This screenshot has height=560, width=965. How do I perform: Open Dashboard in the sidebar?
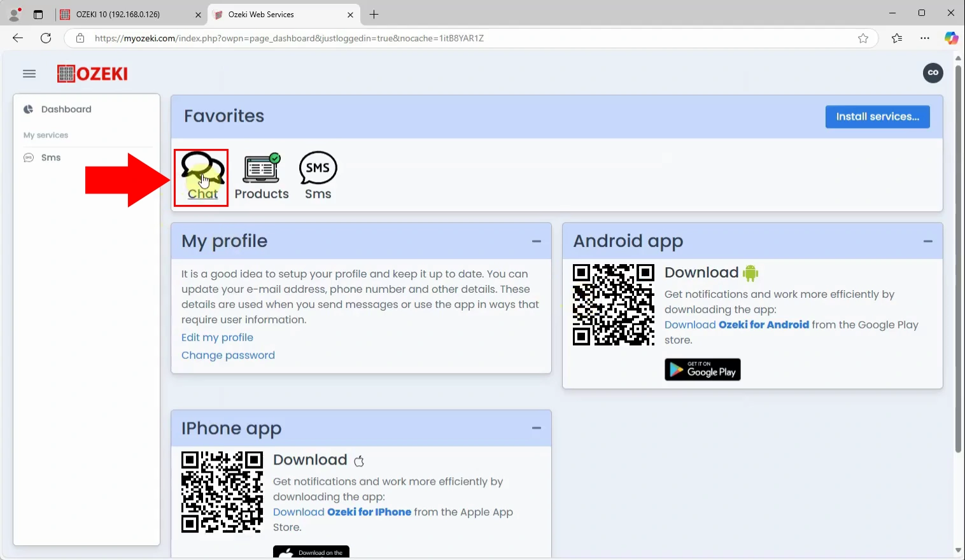pyautogui.click(x=66, y=109)
